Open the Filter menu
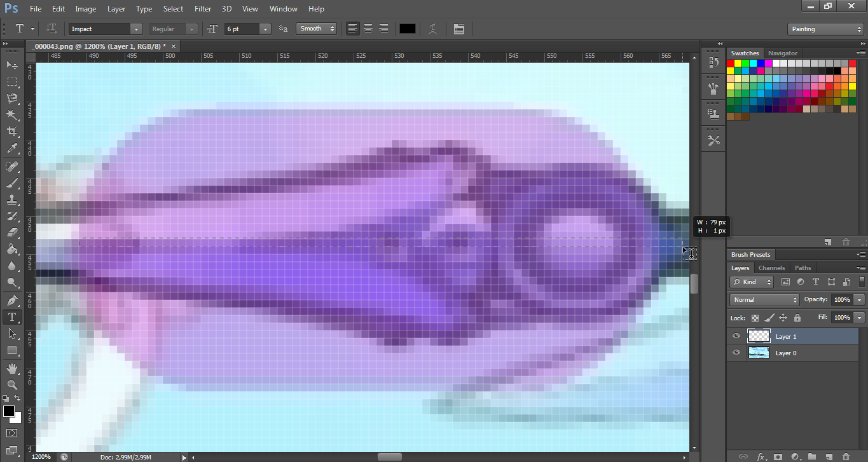868x462 pixels. tap(203, 9)
